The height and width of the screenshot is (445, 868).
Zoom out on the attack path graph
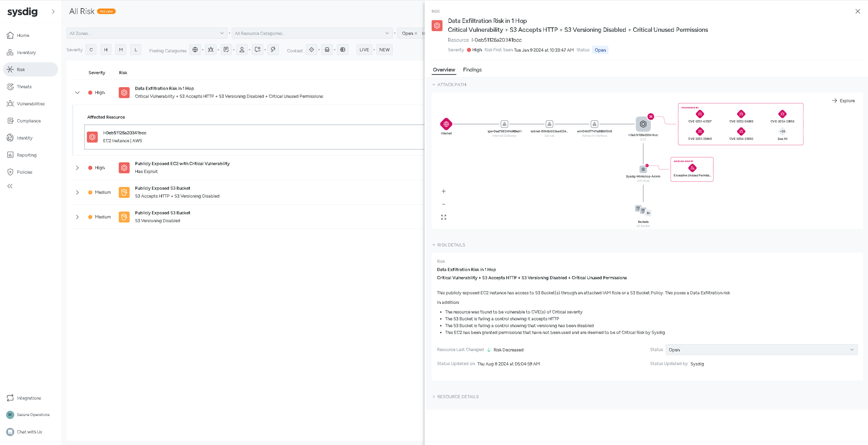click(443, 204)
